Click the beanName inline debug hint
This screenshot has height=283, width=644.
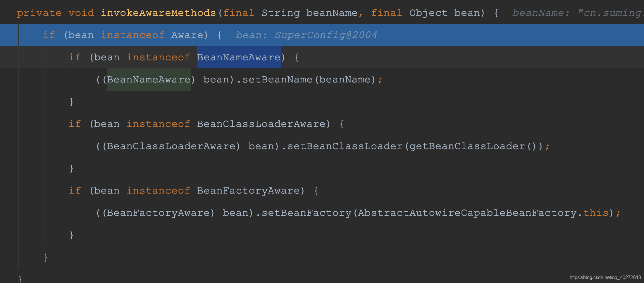(578, 13)
